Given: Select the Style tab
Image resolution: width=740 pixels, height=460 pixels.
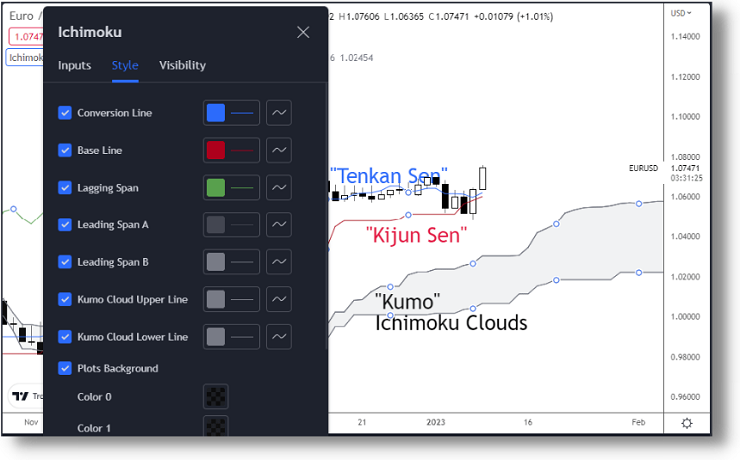Looking at the screenshot, I should (125, 65).
